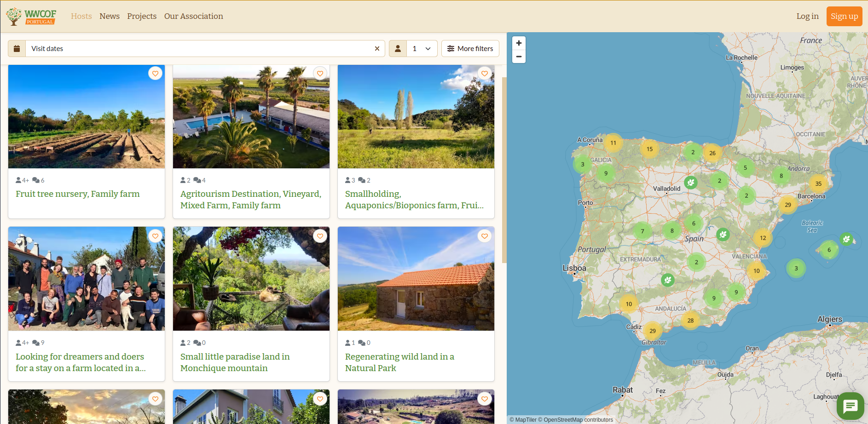Go to Our Association page
Viewport: 868px width, 424px height.
click(193, 16)
